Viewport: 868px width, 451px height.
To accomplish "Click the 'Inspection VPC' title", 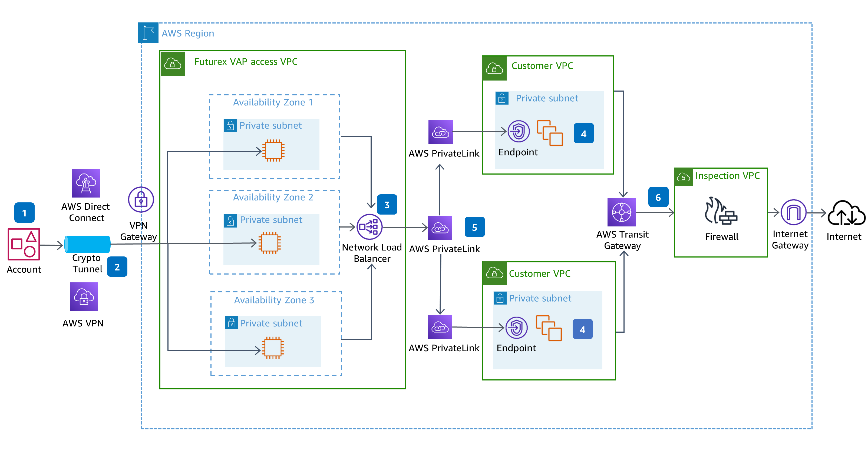I will click(x=728, y=176).
